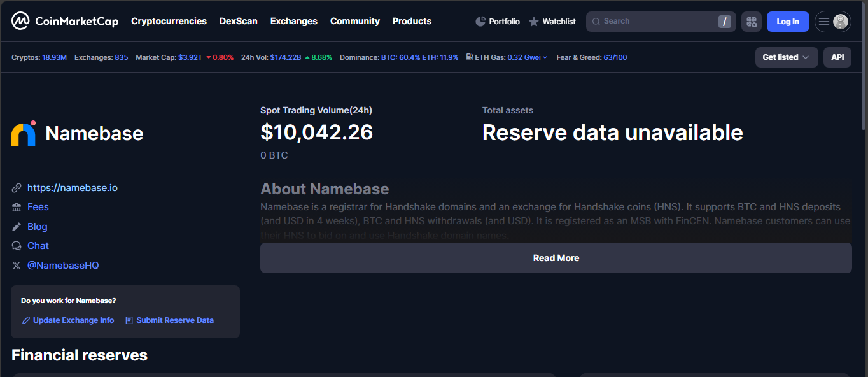Open the Community menu
Screen dimensions: 868x377
(x=355, y=21)
